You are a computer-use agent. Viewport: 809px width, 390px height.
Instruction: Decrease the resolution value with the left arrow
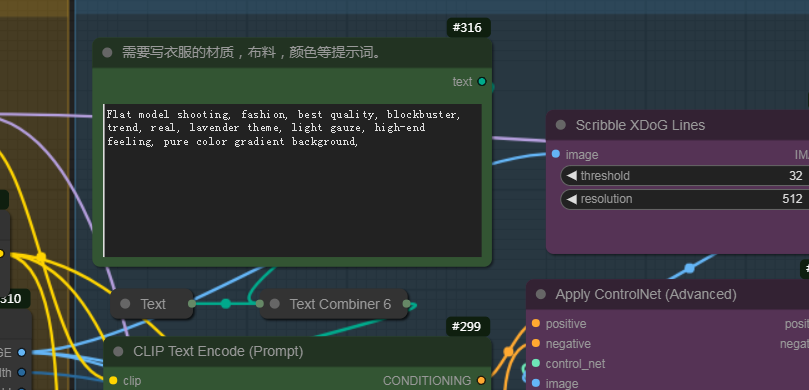click(571, 199)
